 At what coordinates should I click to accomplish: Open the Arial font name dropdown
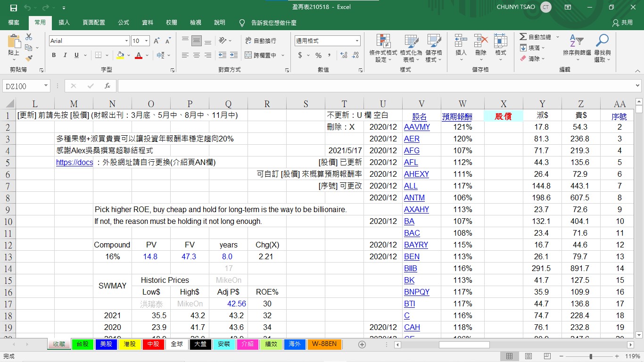tap(126, 41)
